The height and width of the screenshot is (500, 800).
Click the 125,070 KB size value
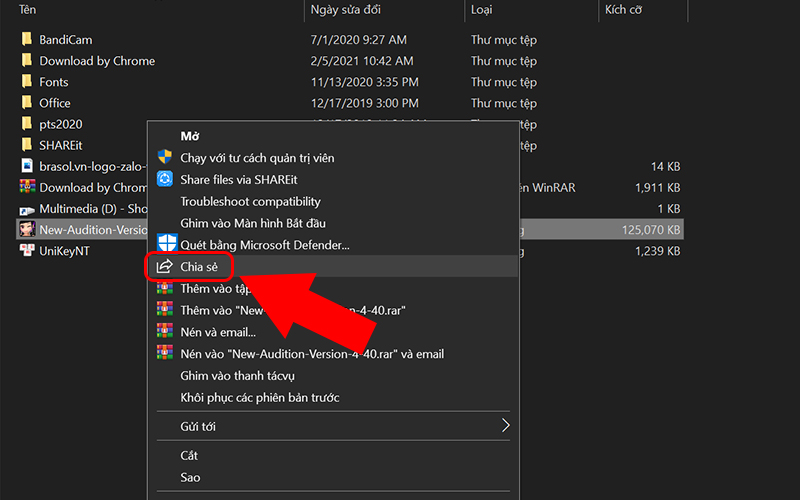(x=651, y=230)
